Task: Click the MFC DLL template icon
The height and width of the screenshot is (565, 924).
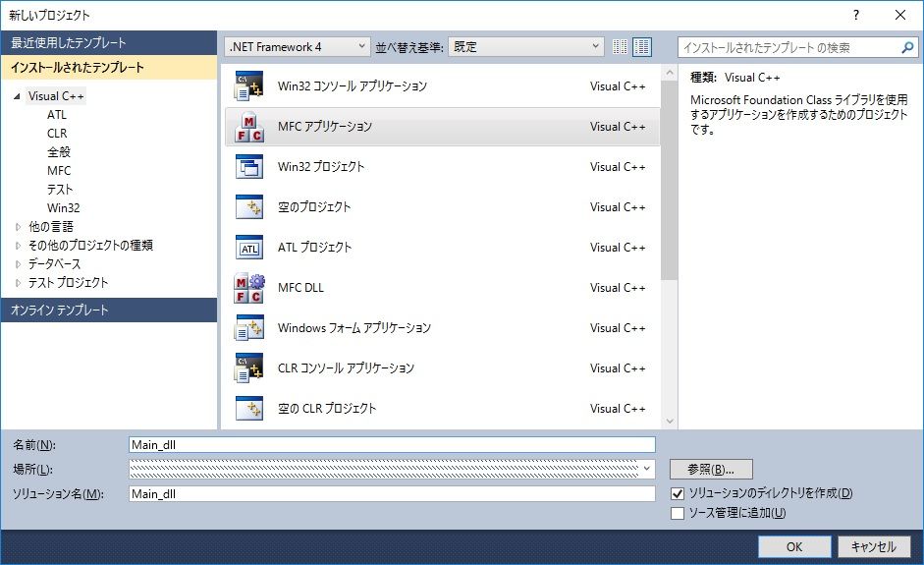Action: pyautogui.click(x=249, y=288)
